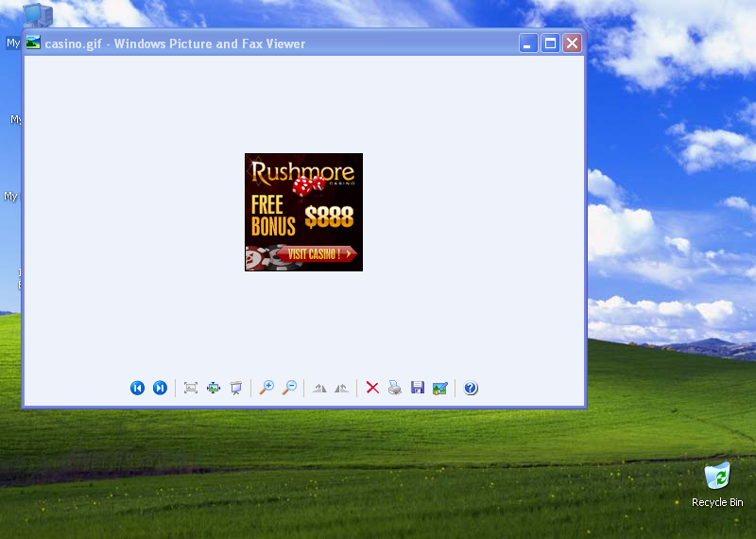Viewport: 756px width, 539px height.
Task: Zoom in on the picture
Action: coord(266,388)
